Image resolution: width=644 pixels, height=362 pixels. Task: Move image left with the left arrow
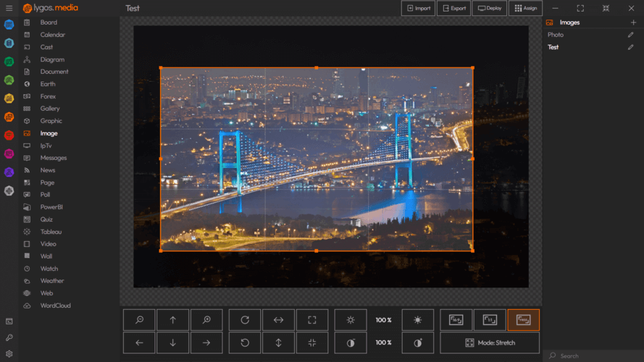[x=139, y=342]
